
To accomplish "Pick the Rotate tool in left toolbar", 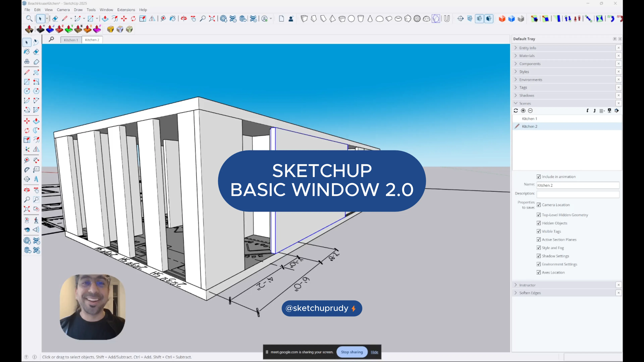I will 27,130.
